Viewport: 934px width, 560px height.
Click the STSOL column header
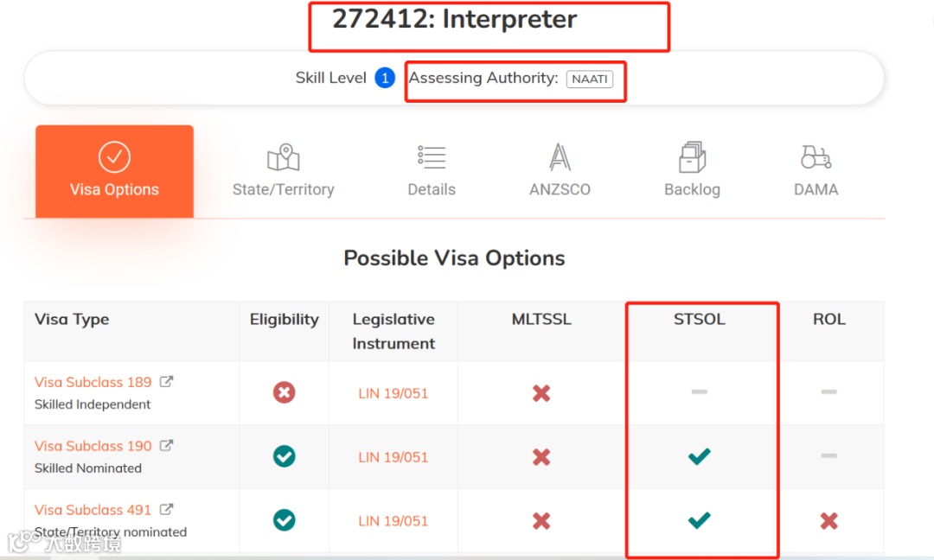[699, 320]
